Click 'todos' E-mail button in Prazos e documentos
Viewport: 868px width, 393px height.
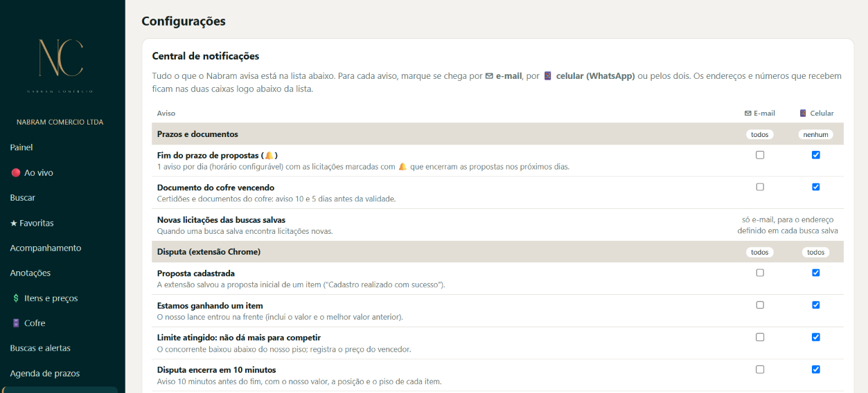(x=760, y=134)
